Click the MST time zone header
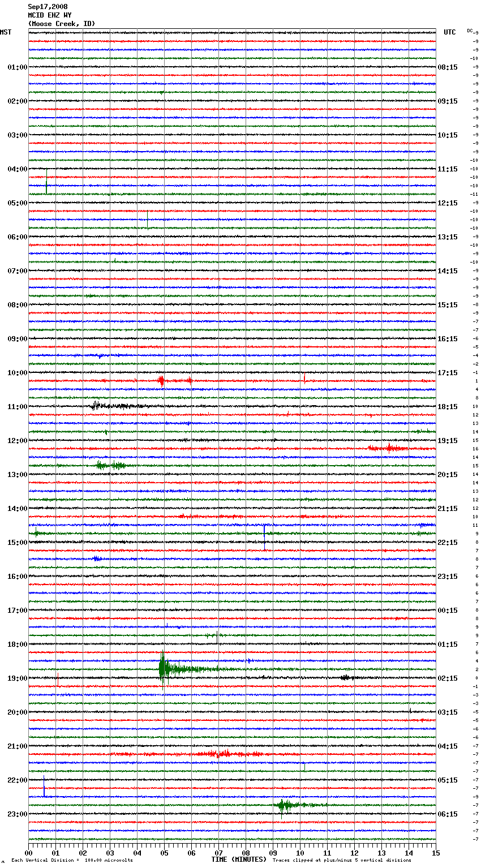This screenshot has height=868, width=481. (6, 32)
